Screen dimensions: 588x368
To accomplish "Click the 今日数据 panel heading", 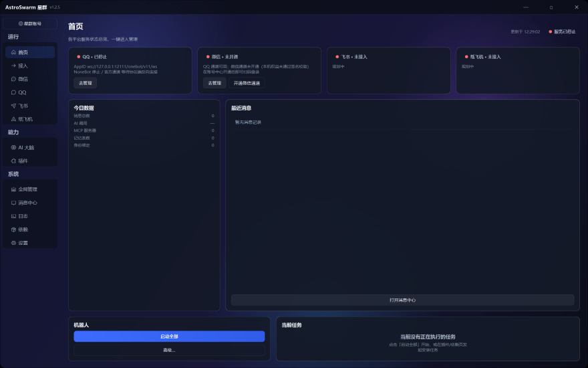I will point(84,108).
